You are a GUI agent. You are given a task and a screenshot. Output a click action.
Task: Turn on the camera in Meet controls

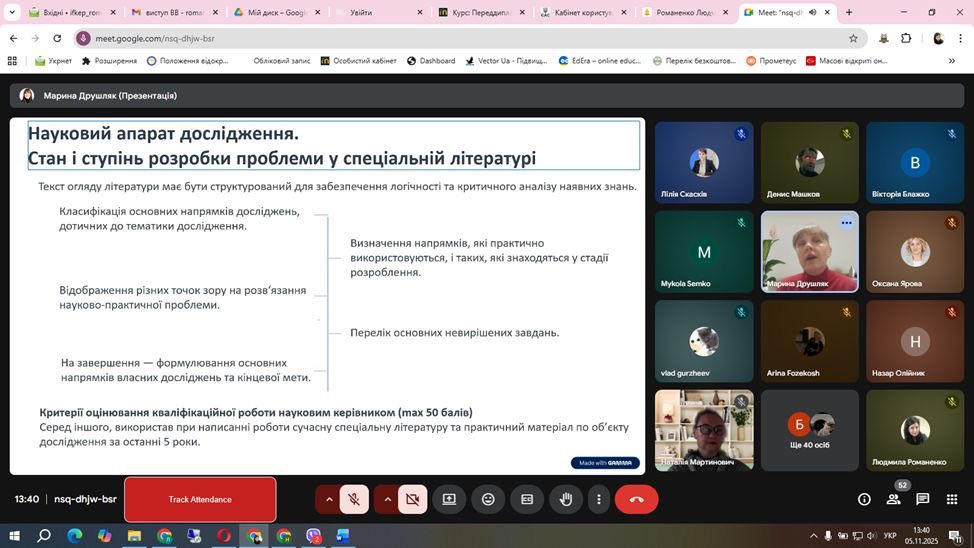412,500
